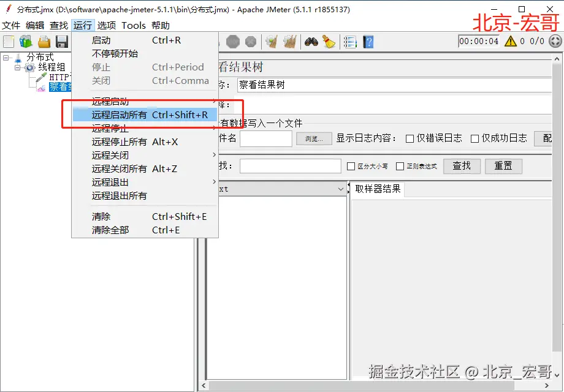Screen dimensions: 564x392
Task: Open the 编辑 menu
Action: tap(35, 26)
